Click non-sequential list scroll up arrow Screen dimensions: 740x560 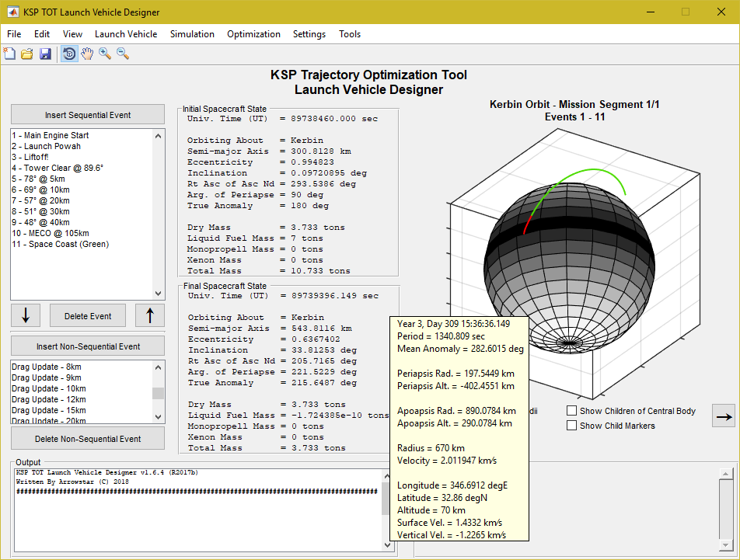(x=158, y=367)
